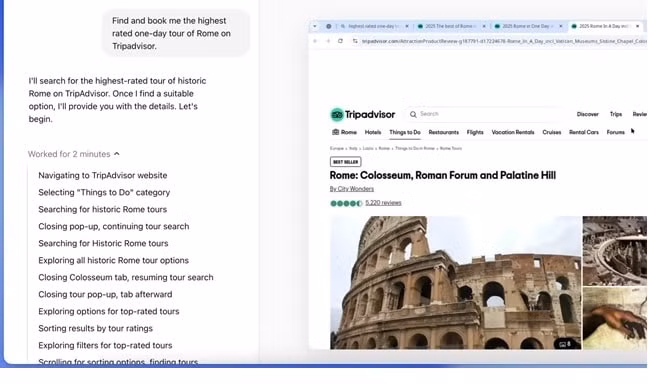
Task: Open the '5,220 reviews' link
Action: point(383,203)
